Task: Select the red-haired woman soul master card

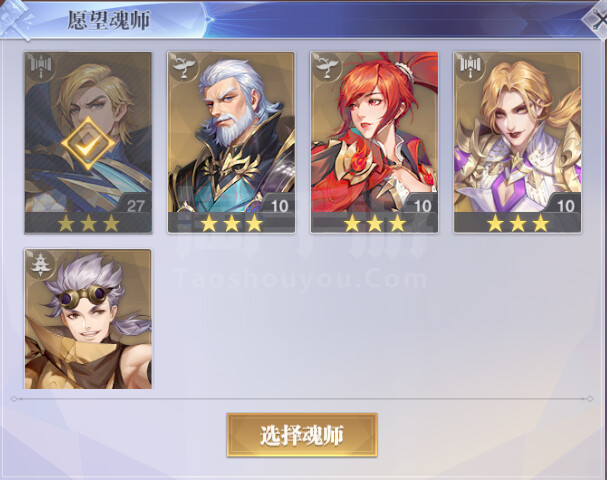Action: [x=374, y=142]
